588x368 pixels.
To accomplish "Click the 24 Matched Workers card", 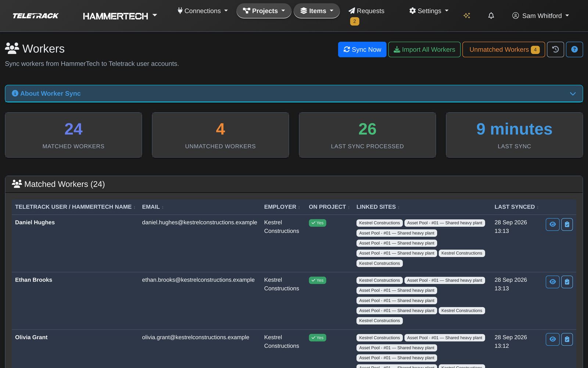I will (x=73, y=135).
